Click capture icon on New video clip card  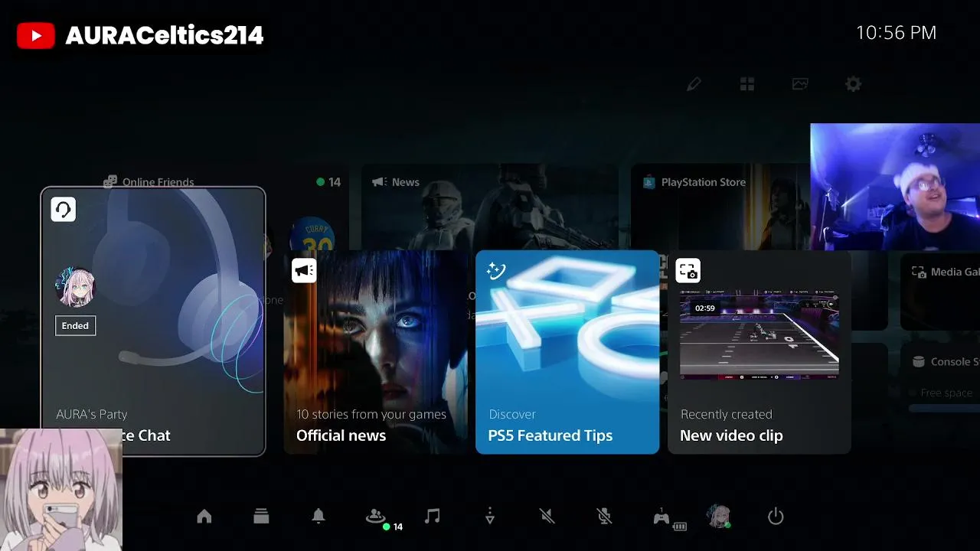click(688, 271)
